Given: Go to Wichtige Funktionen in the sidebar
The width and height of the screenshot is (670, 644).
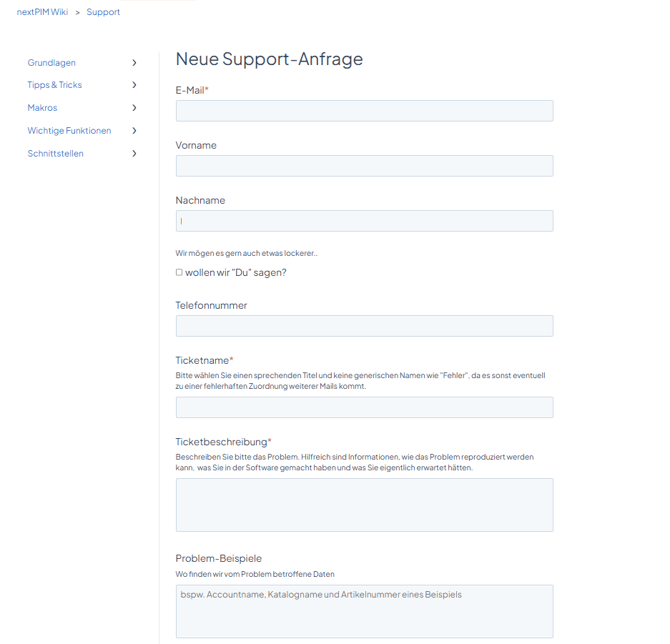Looking at the screenshot, I should pyautogui.click(x=69, y=131).
